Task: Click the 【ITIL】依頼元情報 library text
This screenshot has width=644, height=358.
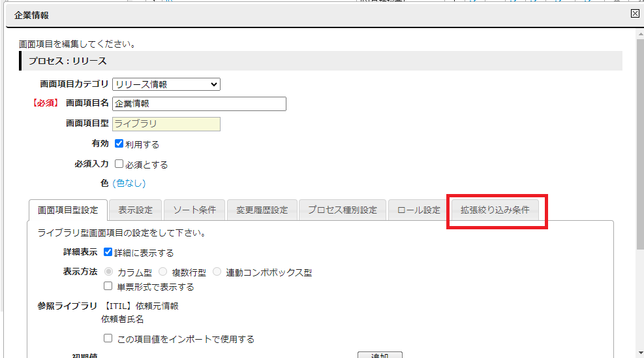Action: point(140,306)
